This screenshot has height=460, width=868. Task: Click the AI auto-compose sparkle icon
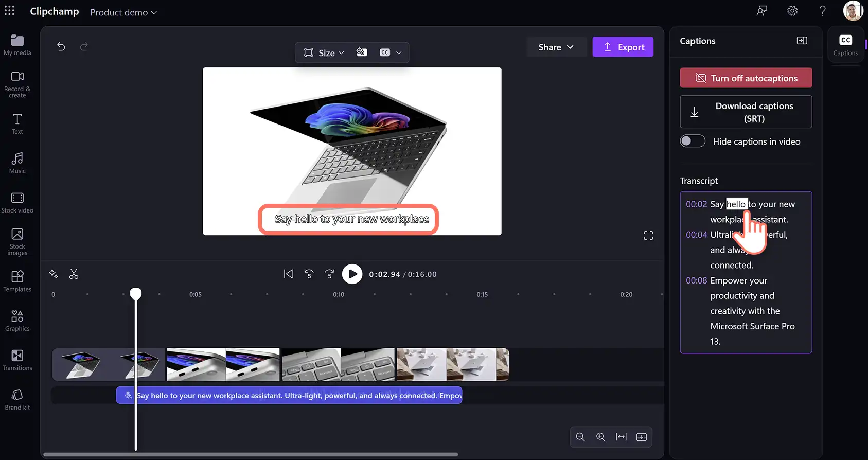[54, 274]
